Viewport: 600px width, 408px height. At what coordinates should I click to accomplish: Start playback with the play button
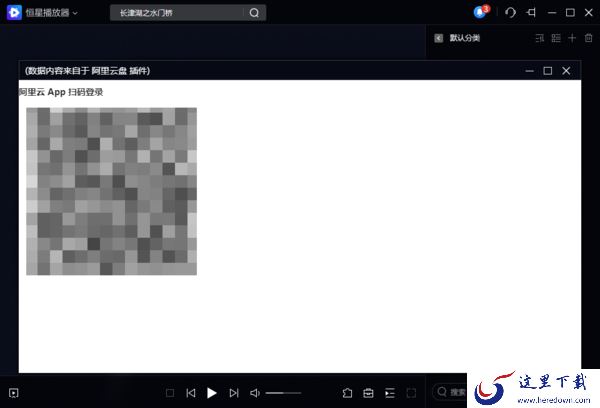click(x=212, y=393)
